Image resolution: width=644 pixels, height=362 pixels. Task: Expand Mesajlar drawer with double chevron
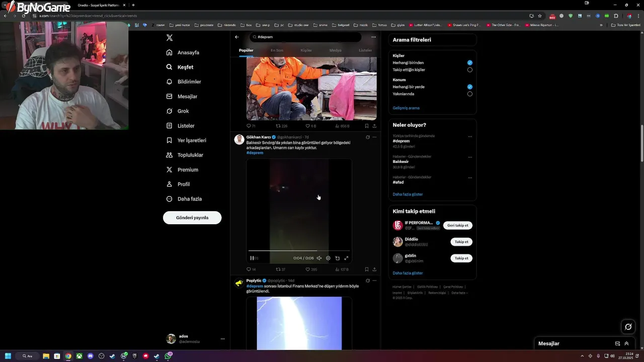pos(626,343)
